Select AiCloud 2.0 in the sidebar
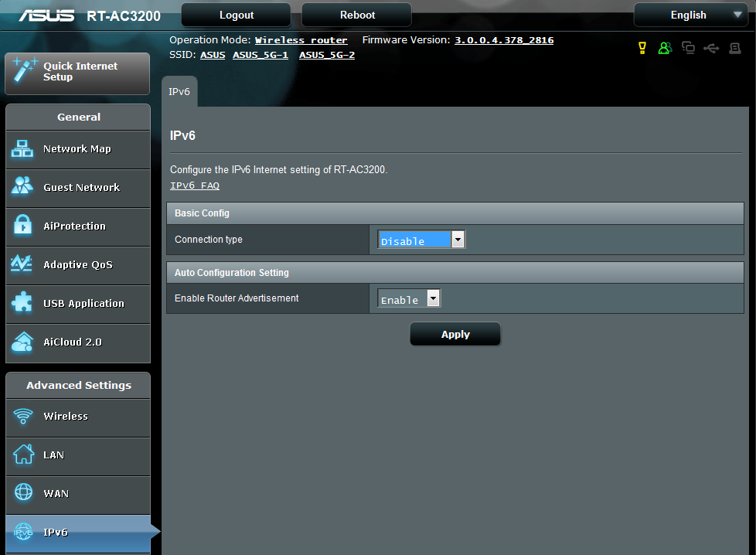This screenshot has height=555, width=756. pyautogui.click(x=78, y=343)
